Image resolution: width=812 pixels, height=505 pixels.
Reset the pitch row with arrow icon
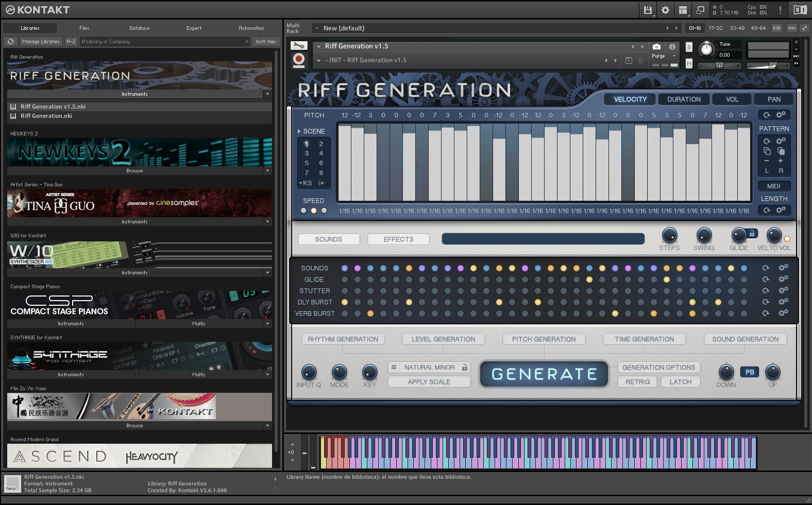[x=767, y=115]
